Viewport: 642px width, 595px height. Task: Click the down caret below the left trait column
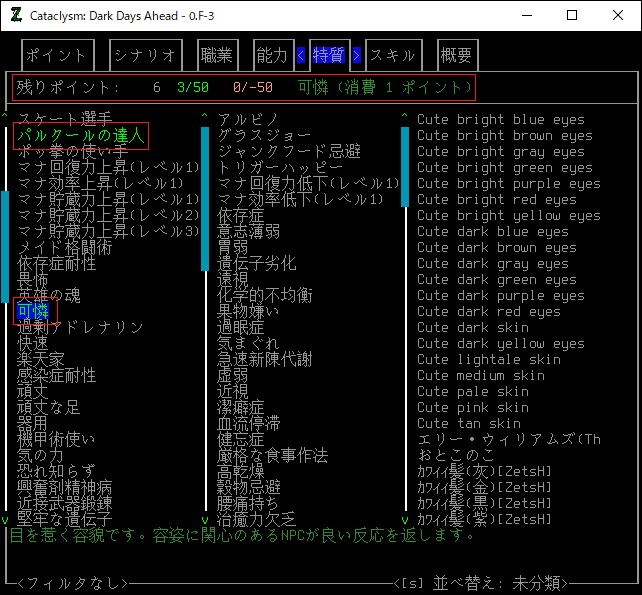pos(5,520)
